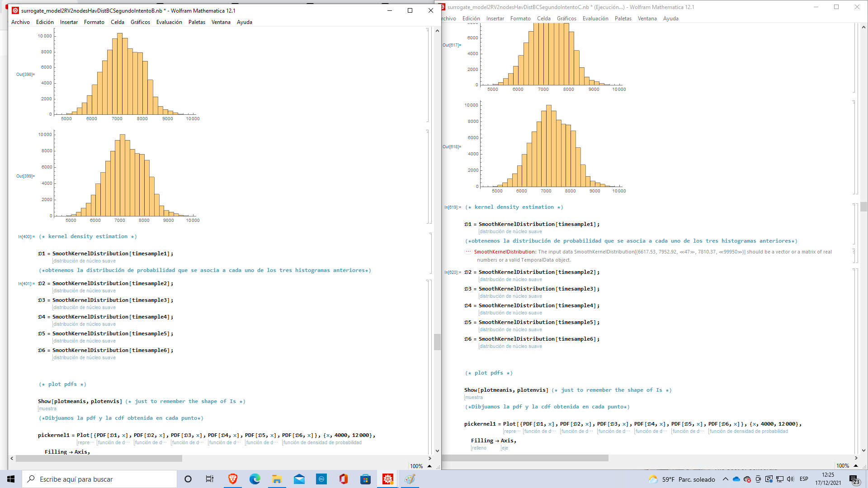Click pickernel1 Plot line in left window
The height and width of the screenshot is (488, 868).
pyautogui.click(x=207, y=435)
